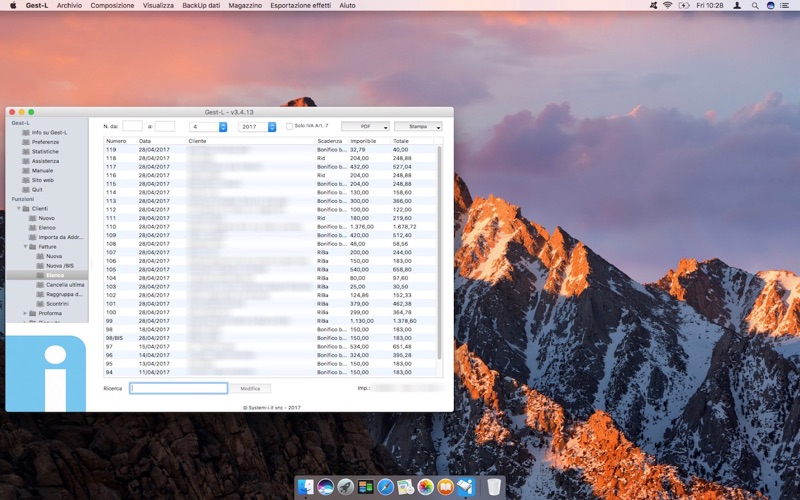Viewport: 800px width, 500px height.
Task: Sort table by Totale column header
Action: 414,141
